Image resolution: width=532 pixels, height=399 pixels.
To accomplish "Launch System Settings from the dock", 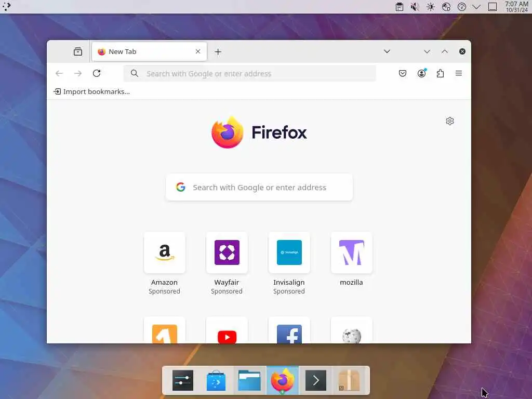I will 183,380.
